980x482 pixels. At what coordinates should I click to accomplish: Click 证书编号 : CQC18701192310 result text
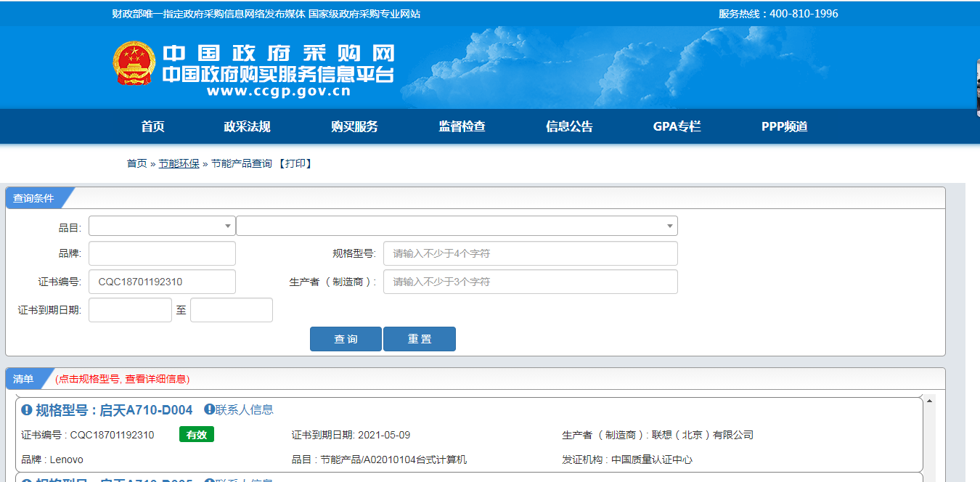click(88, 435)
